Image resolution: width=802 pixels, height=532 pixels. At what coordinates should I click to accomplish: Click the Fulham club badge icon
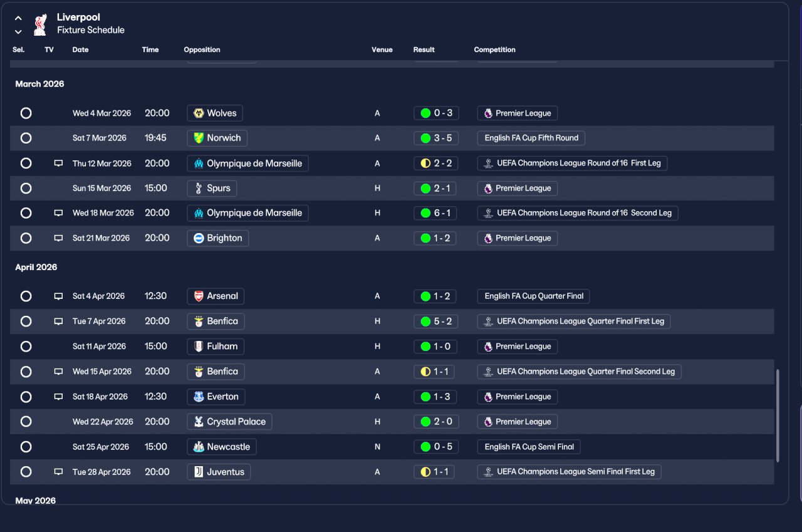tap(199, 347)
